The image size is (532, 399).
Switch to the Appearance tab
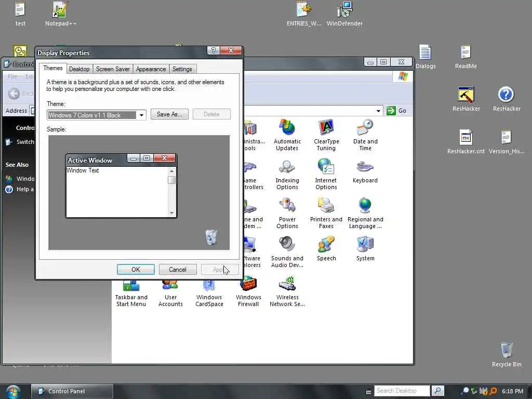click(151, 69)
